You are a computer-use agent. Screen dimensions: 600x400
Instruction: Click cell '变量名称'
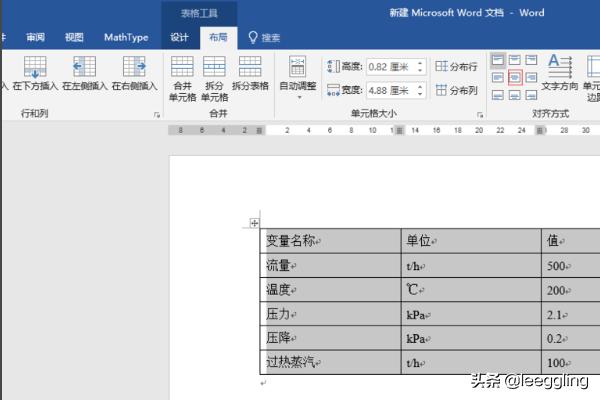coord(331,241)
